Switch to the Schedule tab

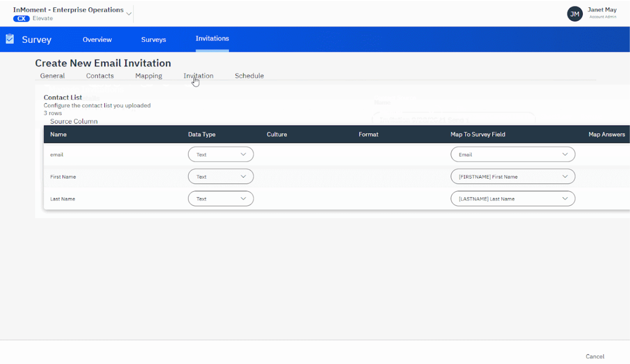(x=249, y=76)
